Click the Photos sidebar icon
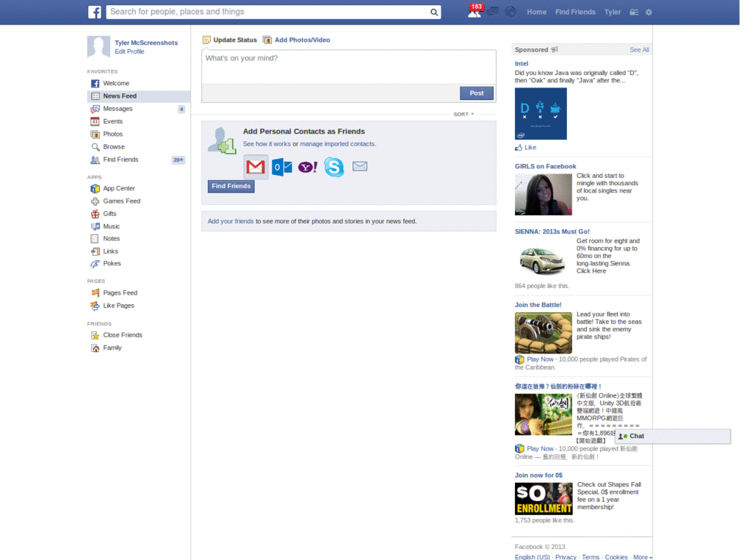 point(96,134)
